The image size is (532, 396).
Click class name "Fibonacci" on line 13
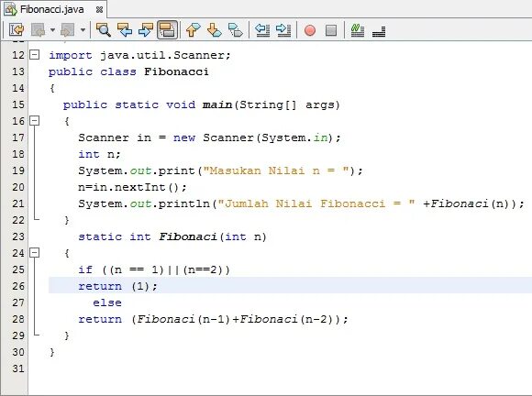176,71
